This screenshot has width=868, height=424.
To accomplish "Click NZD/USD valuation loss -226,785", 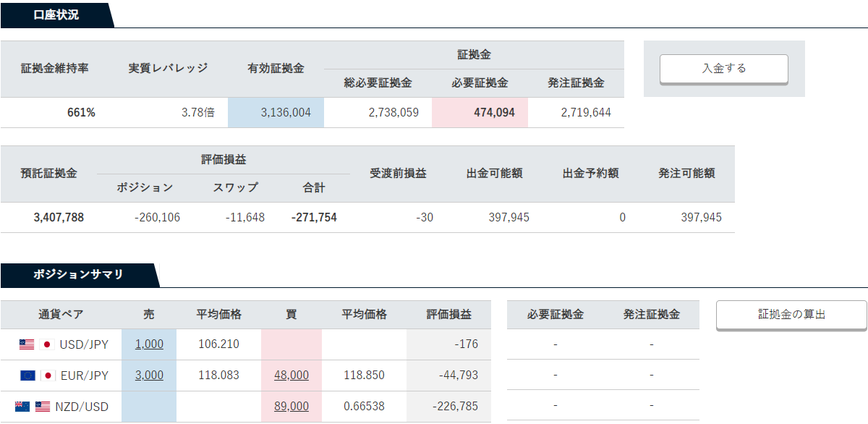I will pyautogui.click(x=455, y=407).
